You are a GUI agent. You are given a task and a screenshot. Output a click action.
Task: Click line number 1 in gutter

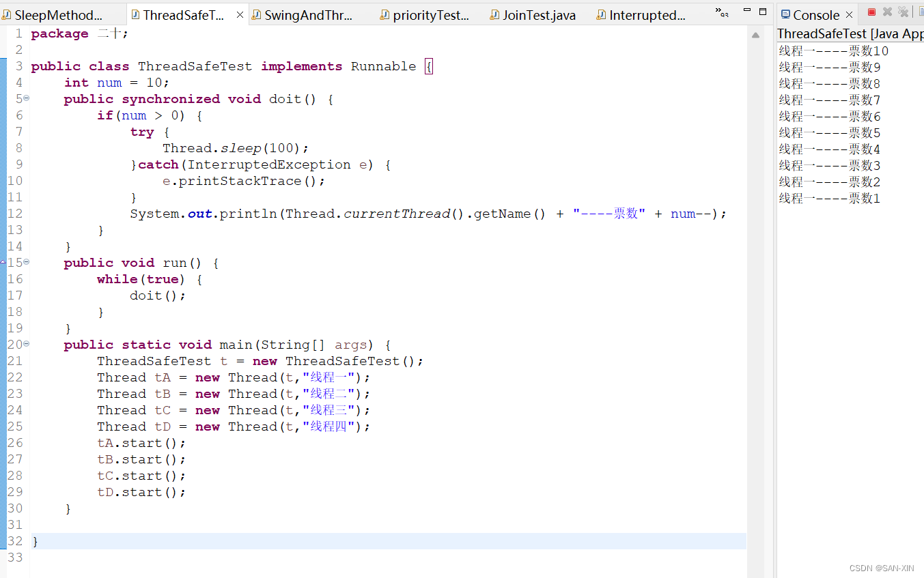pyautogui.click(x=18, y=33)
